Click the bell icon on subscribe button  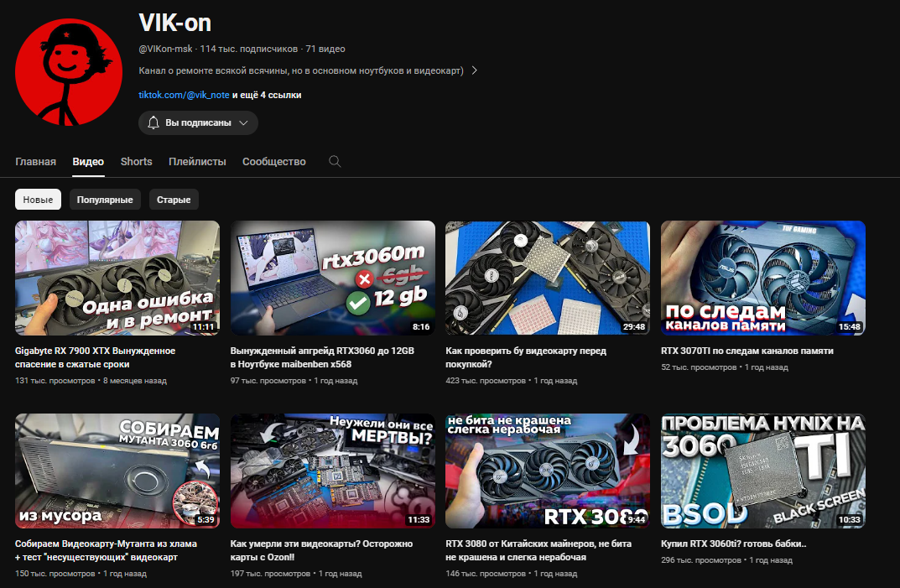pos(153,122)
